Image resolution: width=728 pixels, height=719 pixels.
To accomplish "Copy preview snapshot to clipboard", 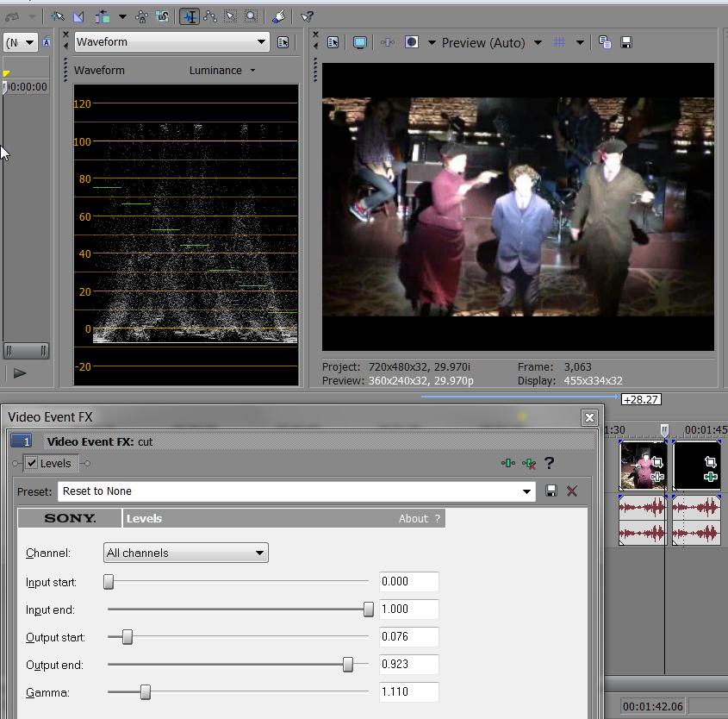I will pos(605,42).
